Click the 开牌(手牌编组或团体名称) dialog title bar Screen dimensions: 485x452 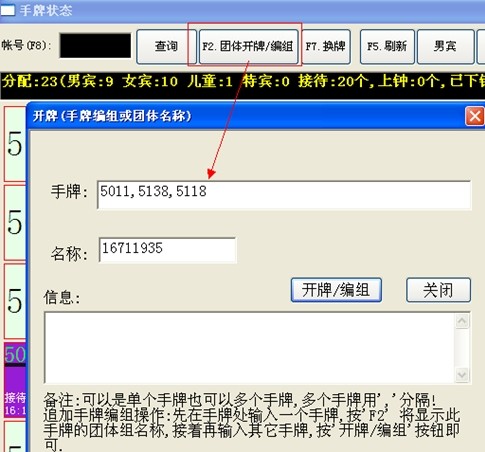pos(247,116)
